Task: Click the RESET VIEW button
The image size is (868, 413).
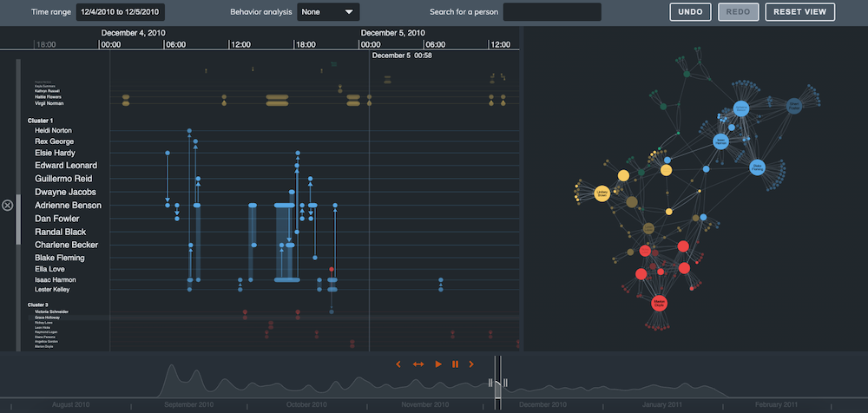Action: tap(799, 12)
